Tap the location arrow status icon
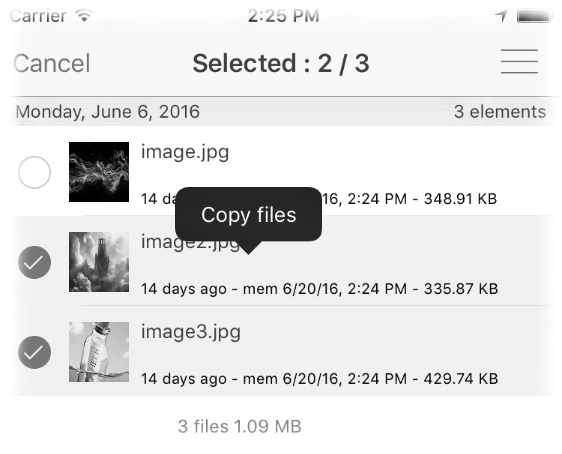 [x=501, y=16]
